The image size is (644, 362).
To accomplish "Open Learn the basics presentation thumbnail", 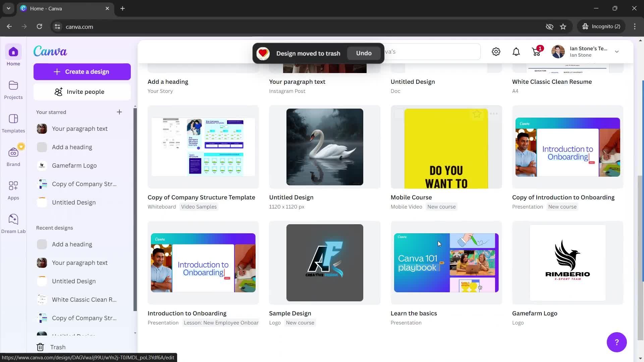I will point(446,263).
